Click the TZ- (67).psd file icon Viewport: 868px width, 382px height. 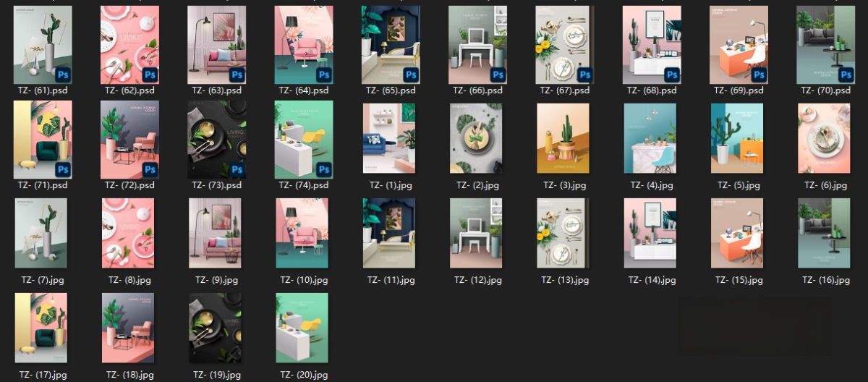click(x=565, y=45)
